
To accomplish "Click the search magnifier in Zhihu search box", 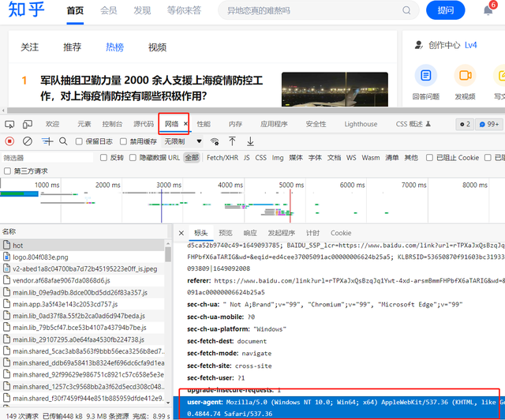I will tap(406, 10).
